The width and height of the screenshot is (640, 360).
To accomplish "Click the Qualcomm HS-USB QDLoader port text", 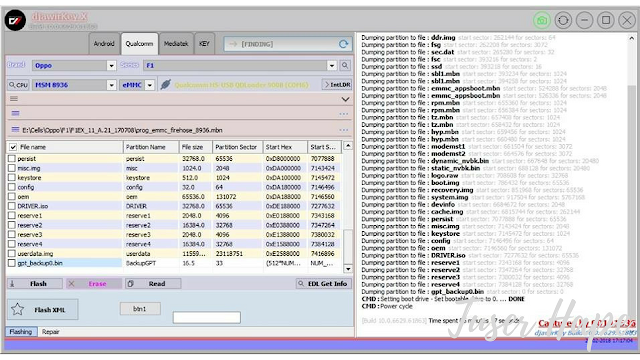I will tap(241, 85).
